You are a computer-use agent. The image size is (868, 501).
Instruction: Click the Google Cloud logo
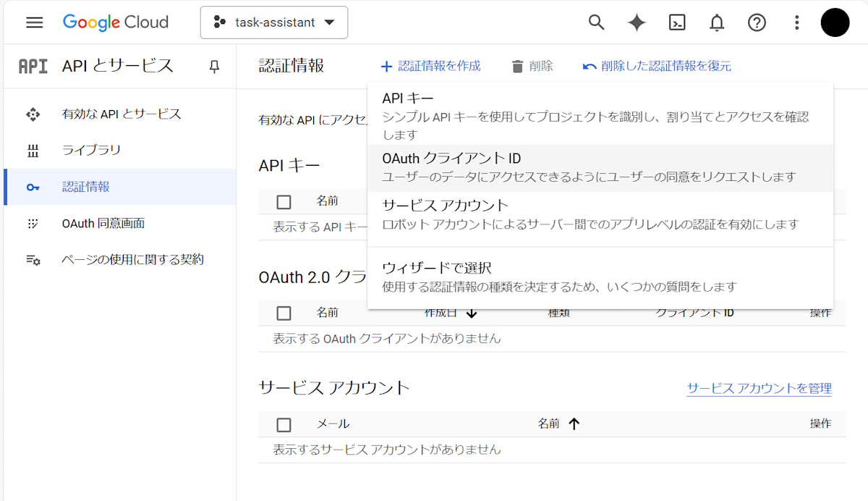click(116, 22)
